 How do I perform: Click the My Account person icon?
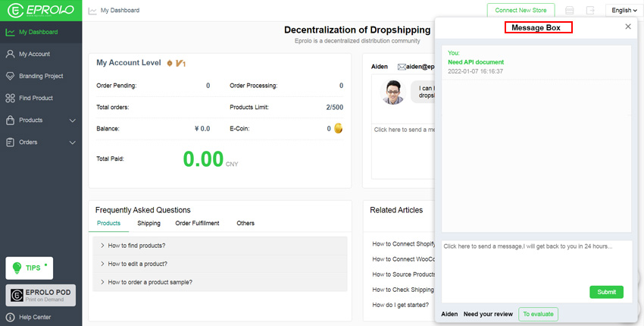pyautogui.click(x=11, y=54)
